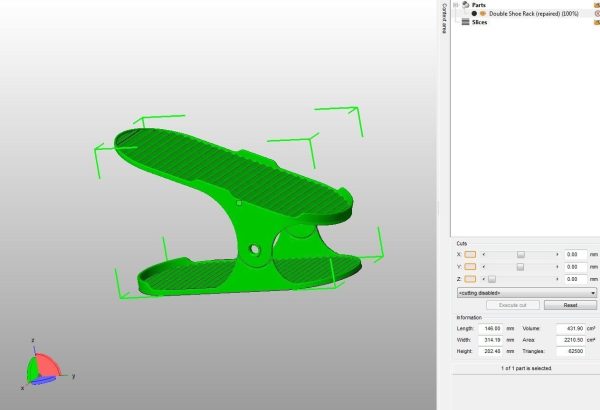Screen dimensions: 600x410
Task: Click the Length value 146.00 field
Action: [490, 328]
